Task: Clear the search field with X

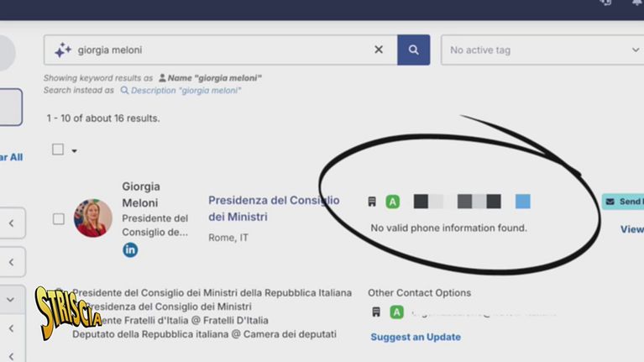Action: coord(379,50)
